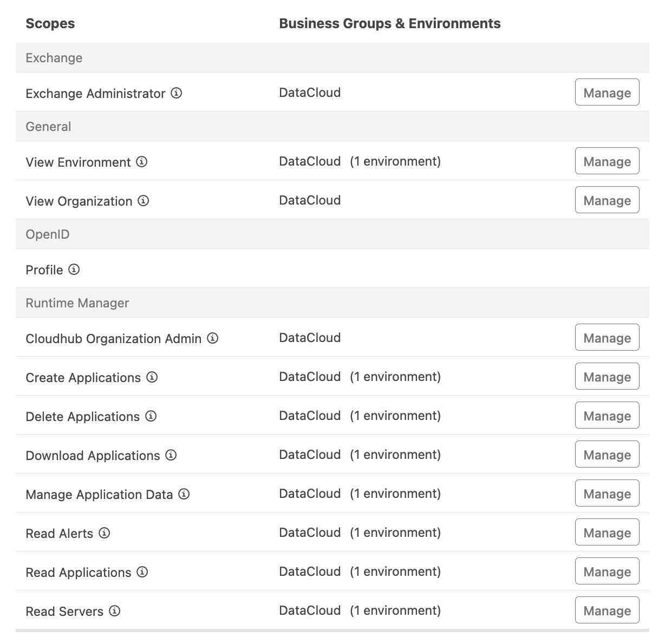
Task: Click the info icon beside Exchange Administrator
Action: click(177, 93)
